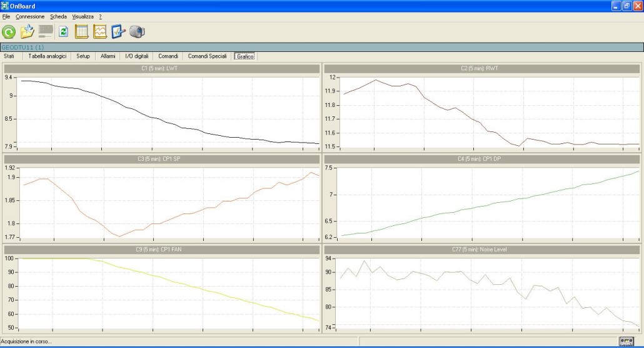Switch to the Stati tab
This screenshot has height=348, width=644.
tap(9, 56)
